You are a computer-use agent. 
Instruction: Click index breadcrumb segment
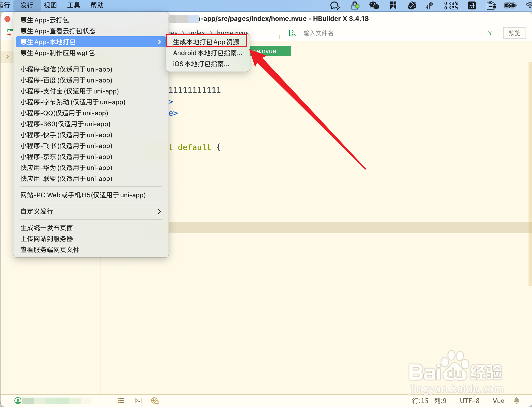click(197, 33)
